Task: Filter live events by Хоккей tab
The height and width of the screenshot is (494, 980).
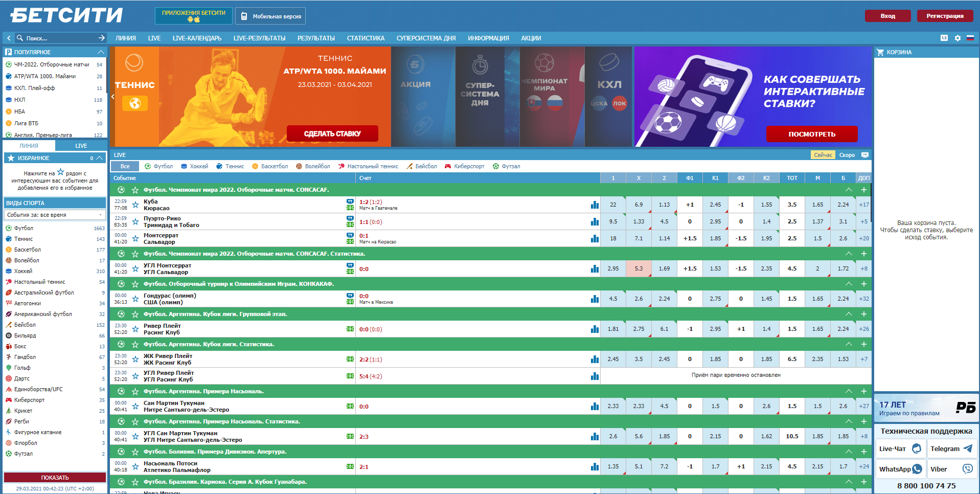Action: point(195,166)
